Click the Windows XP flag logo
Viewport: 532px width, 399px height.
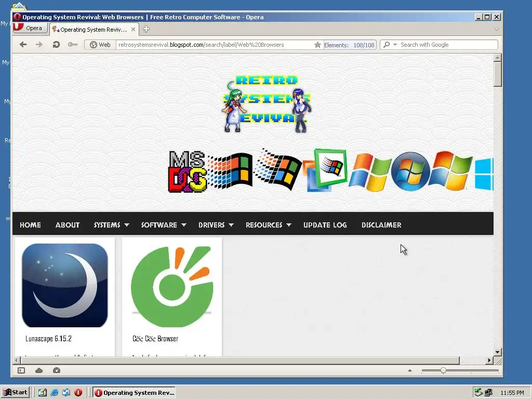(x=370, y=172)
